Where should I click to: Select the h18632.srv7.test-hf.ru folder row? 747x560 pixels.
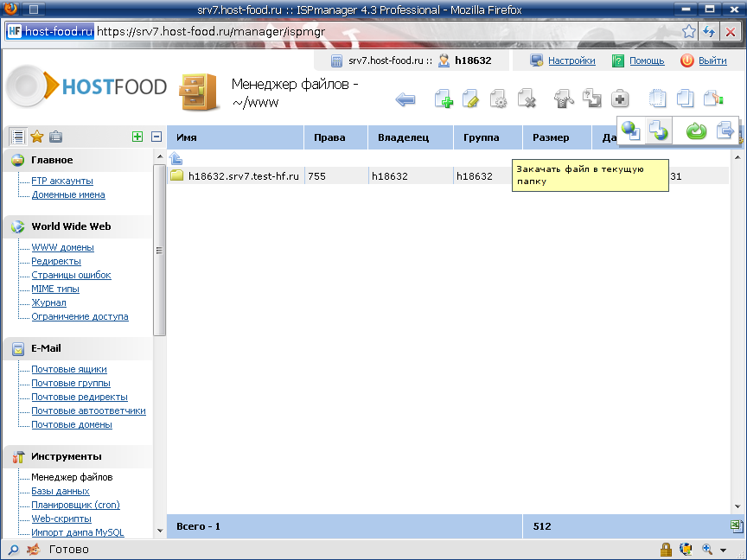[x=244, y=176]
